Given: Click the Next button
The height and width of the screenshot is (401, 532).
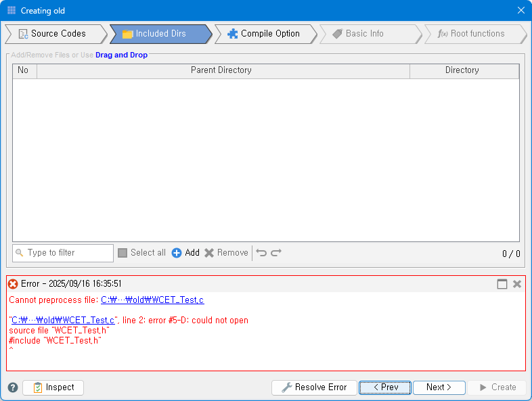Looking at the screenshot, I should [x=439, y=387].
